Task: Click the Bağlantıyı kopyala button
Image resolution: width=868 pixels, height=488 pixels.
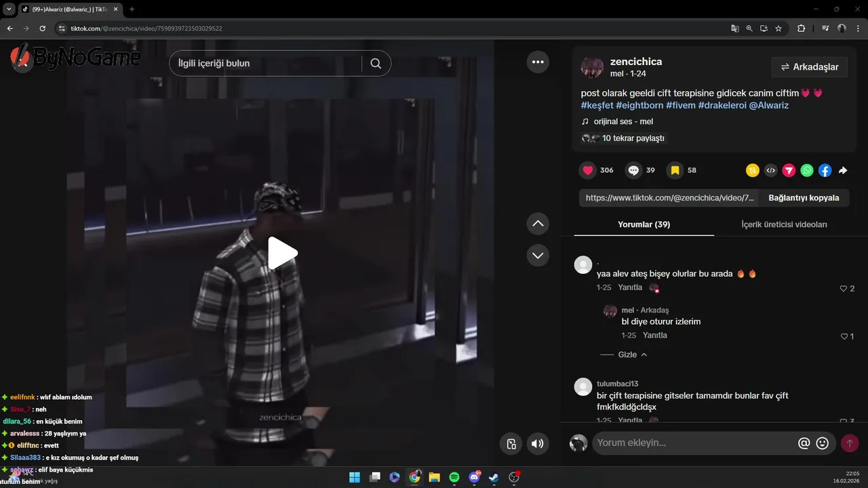Action: click(x=804, y=198)
